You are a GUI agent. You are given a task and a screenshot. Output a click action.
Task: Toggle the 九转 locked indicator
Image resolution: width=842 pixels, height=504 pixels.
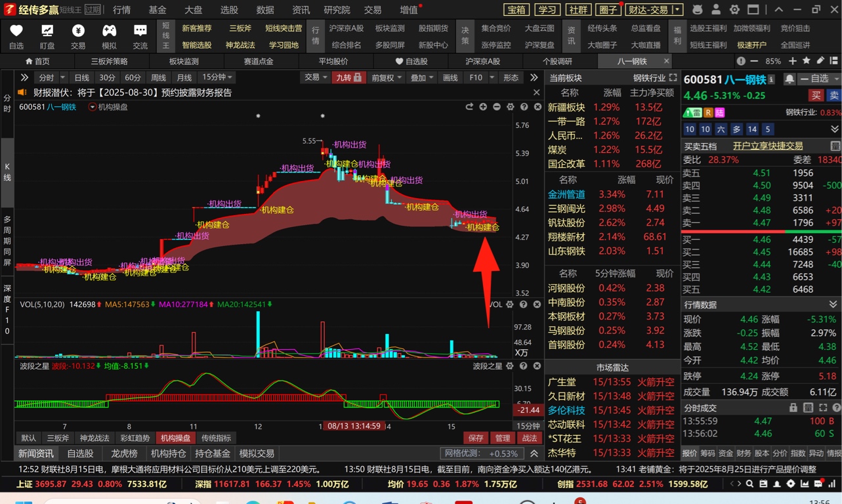(348, 77)
